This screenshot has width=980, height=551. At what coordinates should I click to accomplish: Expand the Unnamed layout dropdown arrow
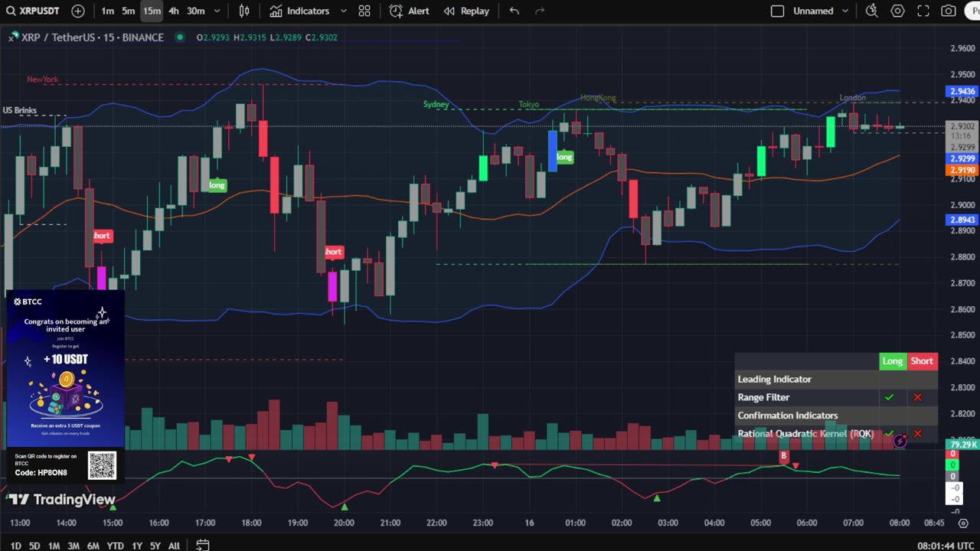[845, 11]
